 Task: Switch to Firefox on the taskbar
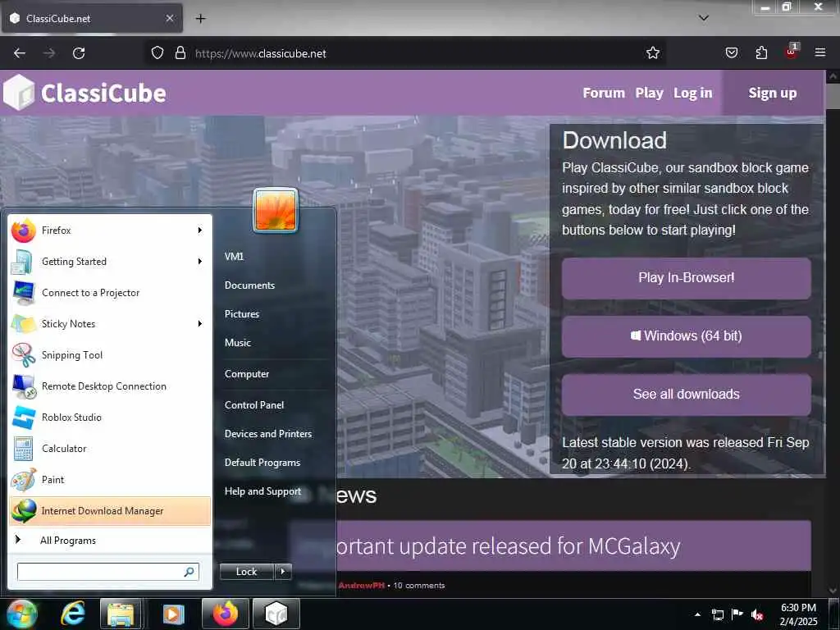click(225, 614)
